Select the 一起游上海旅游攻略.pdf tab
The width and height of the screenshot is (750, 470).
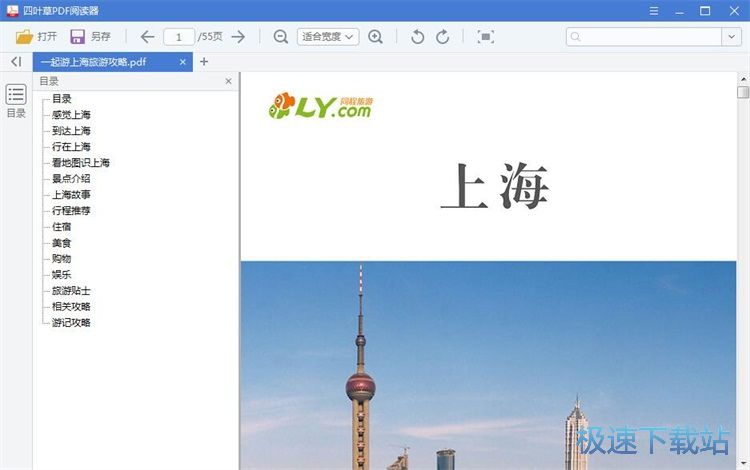click(94, 62)
